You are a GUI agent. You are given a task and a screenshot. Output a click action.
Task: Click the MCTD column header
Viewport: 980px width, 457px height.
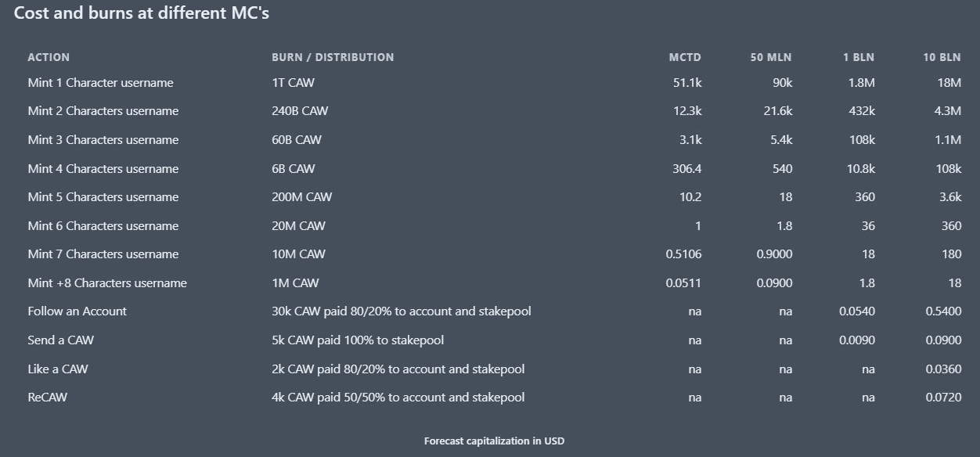click(685, 57)
